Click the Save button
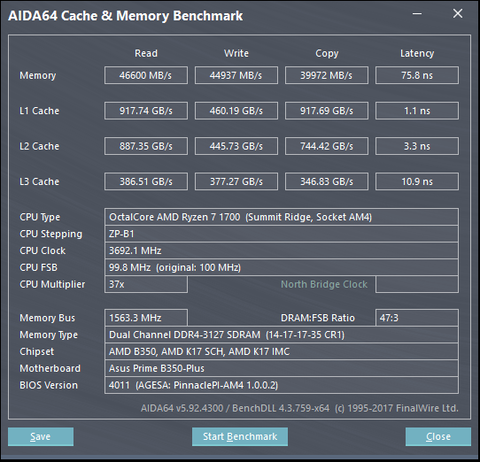 click(x=41, y=436)
